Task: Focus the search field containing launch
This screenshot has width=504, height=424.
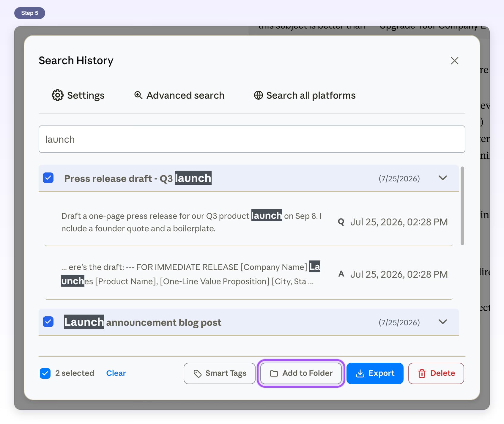Action: click(252, 139)
